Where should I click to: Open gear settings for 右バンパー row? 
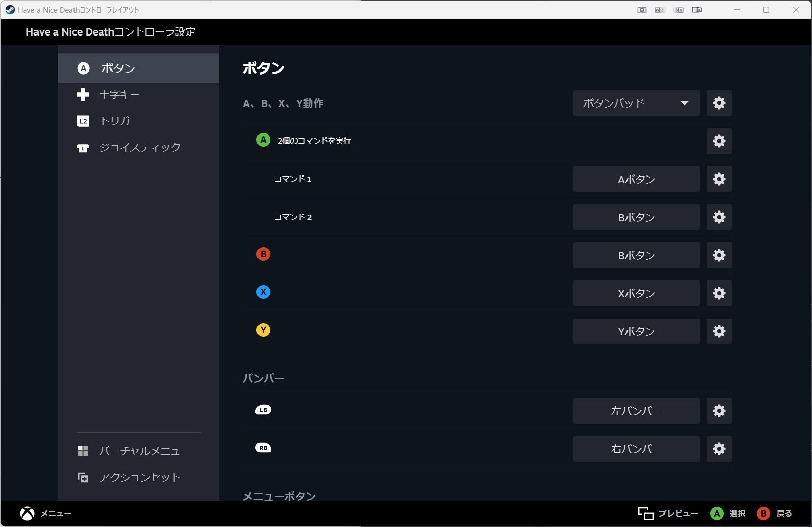point(719,449)
